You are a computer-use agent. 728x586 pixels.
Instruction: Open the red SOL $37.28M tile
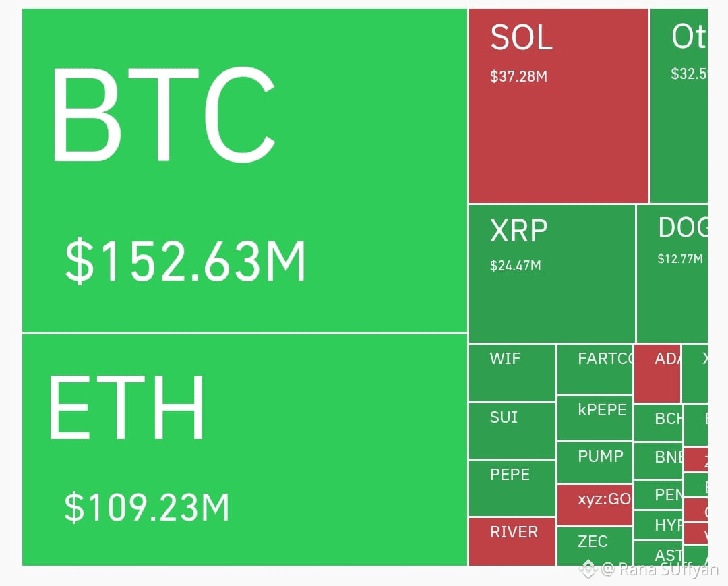pyautogui.click(x=559, y=106)
